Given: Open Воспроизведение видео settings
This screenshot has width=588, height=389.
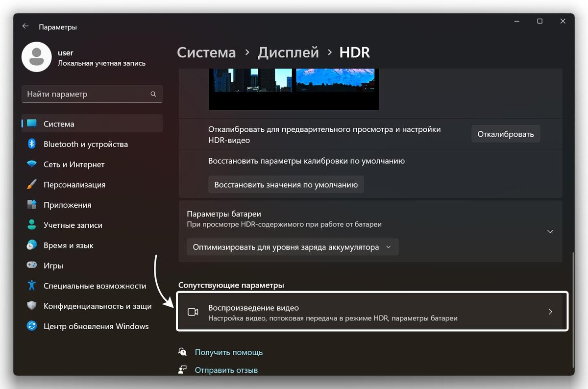Looking at the screenshot, I should tap(371, 312).
